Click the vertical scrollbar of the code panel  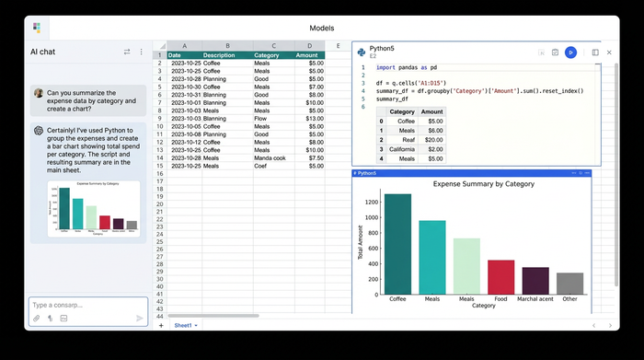pyautogui.click(x=616, y=175)
